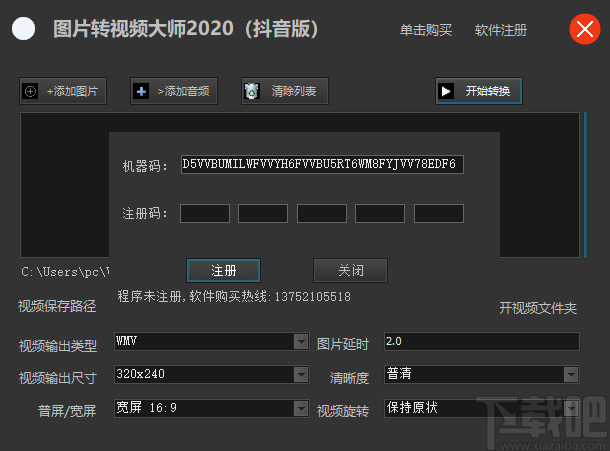Click the 注册 button in dialog
The height and width of the screenshot is (451, 610).
[224, 270]
